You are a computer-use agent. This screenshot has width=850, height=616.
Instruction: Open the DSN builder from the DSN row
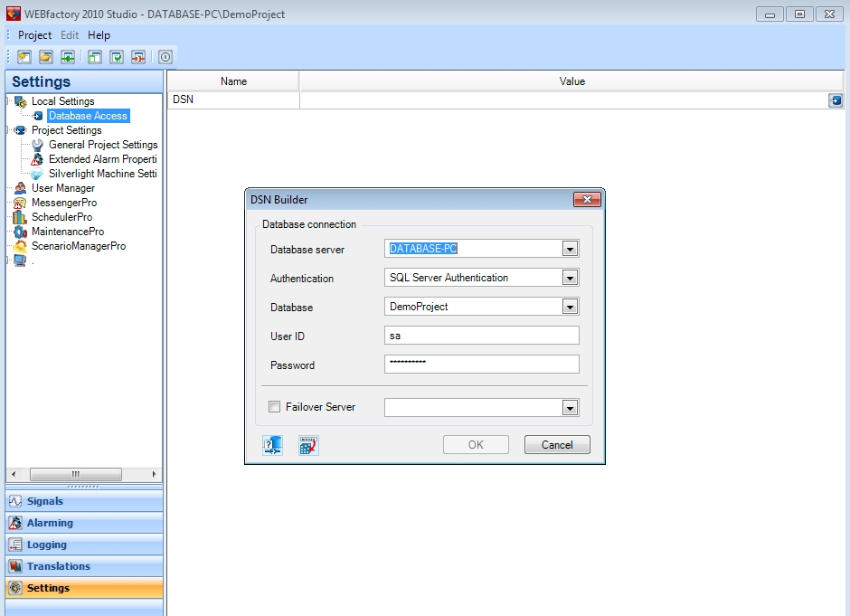click(836, 100)
